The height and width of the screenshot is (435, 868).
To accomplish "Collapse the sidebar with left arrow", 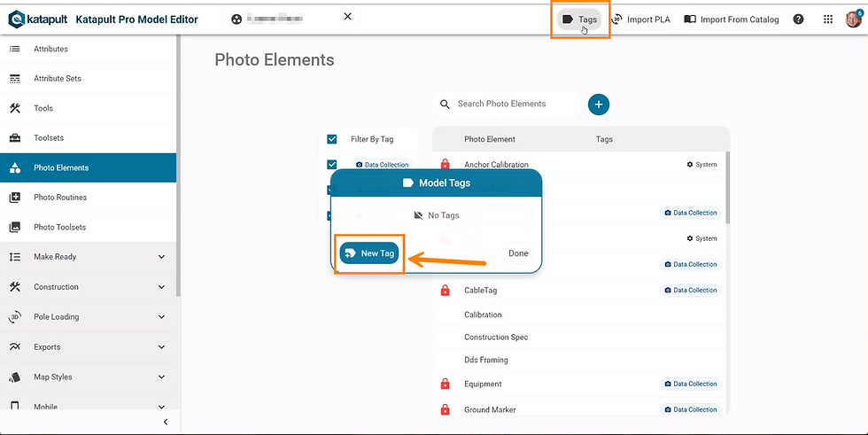I will point(165,423).
